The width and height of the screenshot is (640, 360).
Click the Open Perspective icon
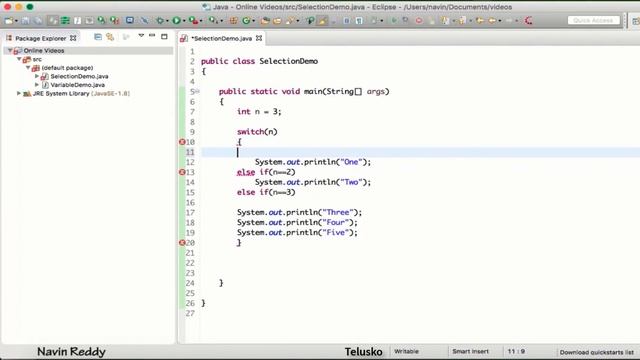[636, 21]
